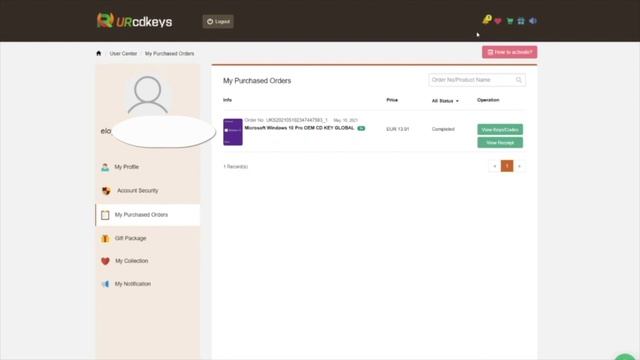This screenshot has width=640, height=360.
Task: Open the speaker notification icon in header
Action: pos(533,21)
